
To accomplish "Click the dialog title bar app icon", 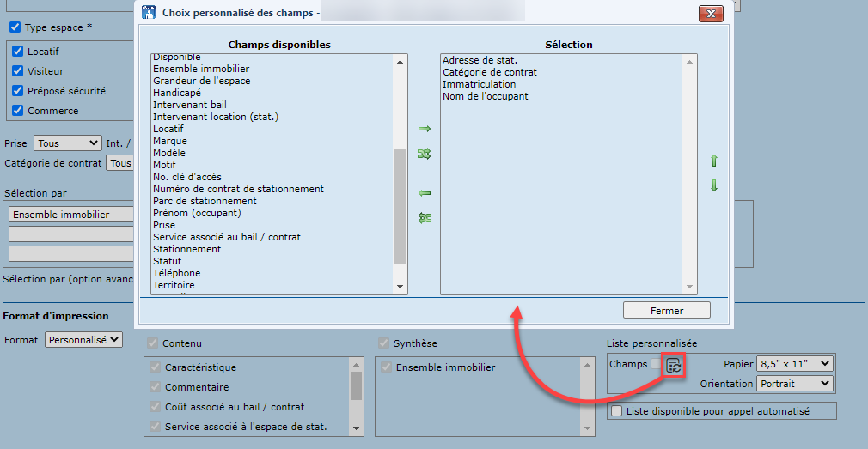I will (149, 13).
